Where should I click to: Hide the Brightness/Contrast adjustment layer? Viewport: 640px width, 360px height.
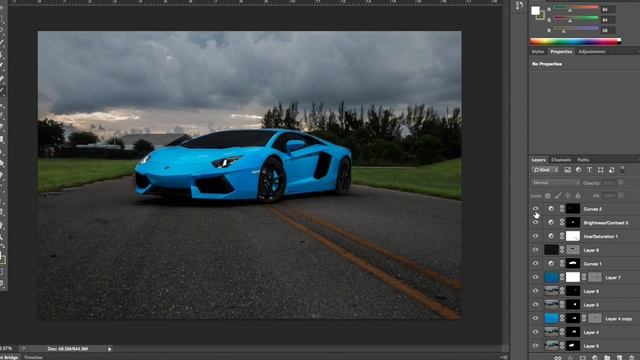535,222
